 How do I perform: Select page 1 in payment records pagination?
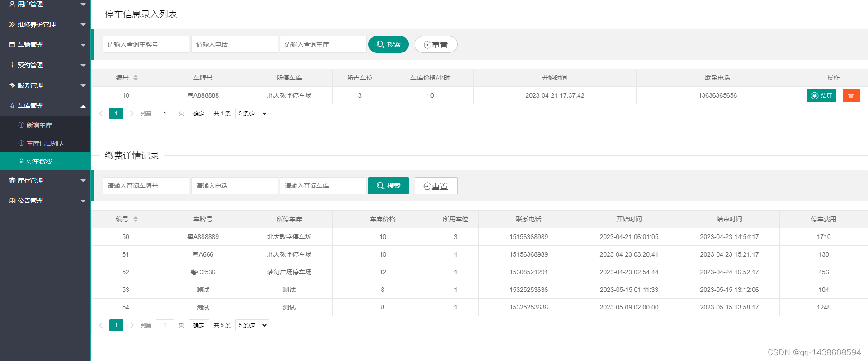point(116,325)
